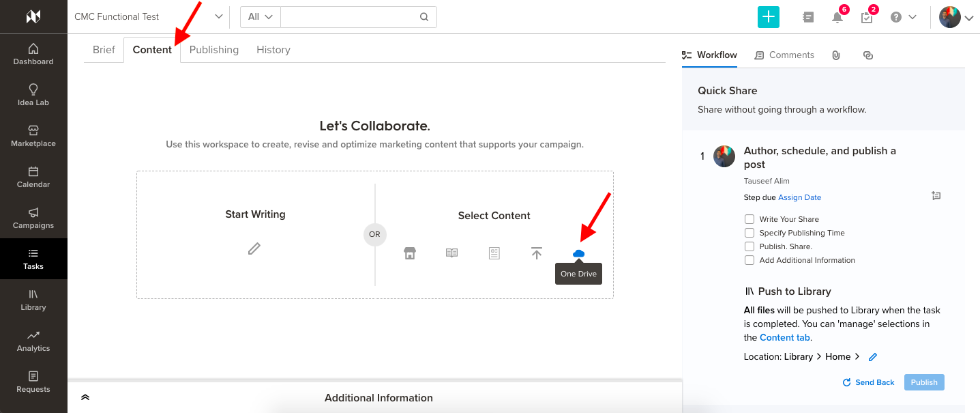Click the pencil under Start Writing
Viewport: 980px width, 413px height.
(254, 248)
